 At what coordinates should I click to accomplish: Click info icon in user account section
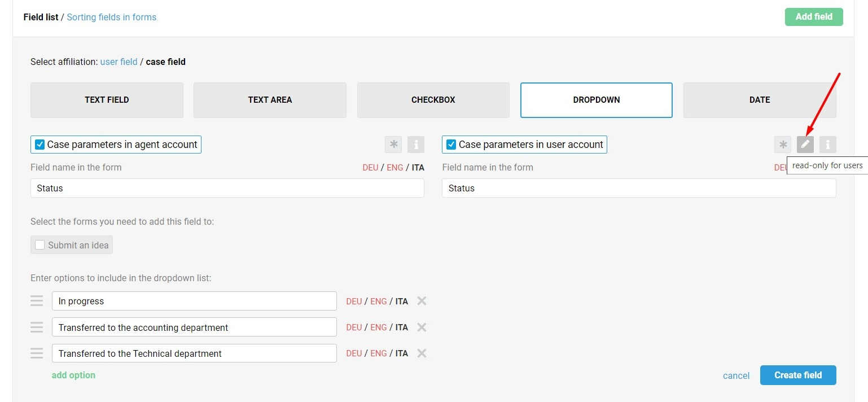[828, 145]
